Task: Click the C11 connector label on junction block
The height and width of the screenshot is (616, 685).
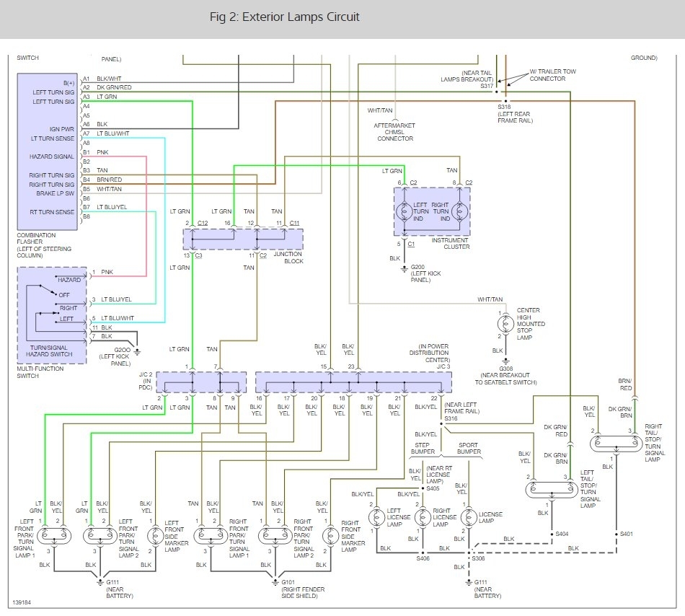Action: 294,223
